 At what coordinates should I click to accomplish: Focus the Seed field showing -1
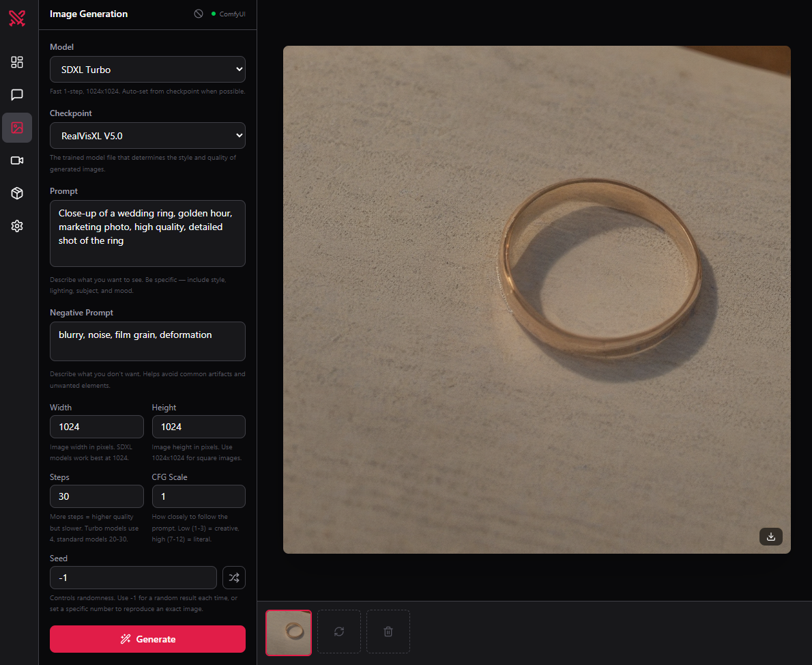pos(133,578)
